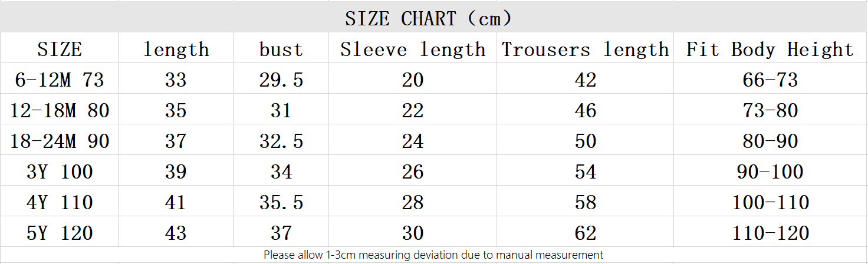Select the Trousers length header cell

[x=585, y=49]
